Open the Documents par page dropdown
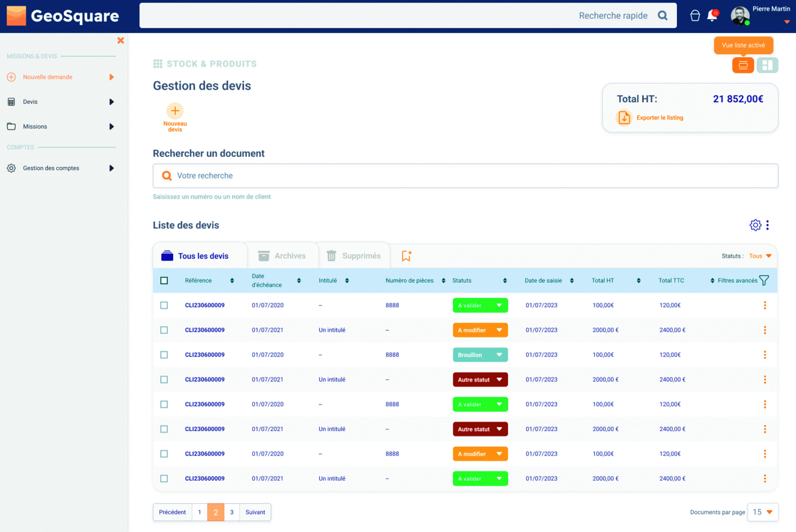The height and width of the screenshot is (532, 796). [x=762, y=512]
